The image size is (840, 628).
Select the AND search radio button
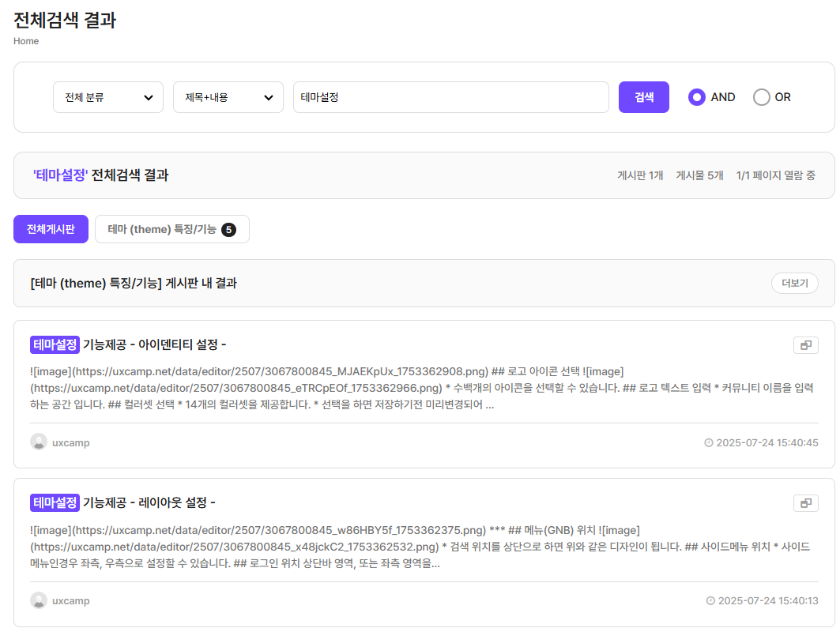pyautogui.click(x=696, y=97)
